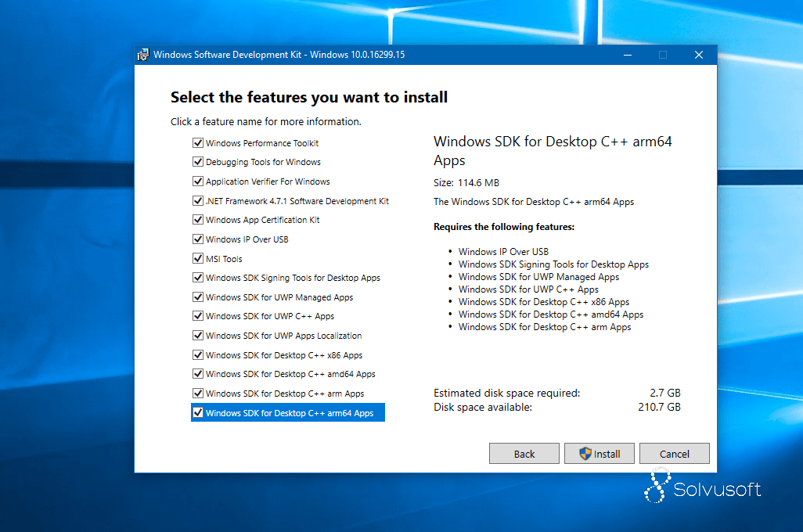The height and width of the screenshot is (532, 803).
Task: Click the available disk space value '210.7 GB'
Action: (x=659, y=407)
